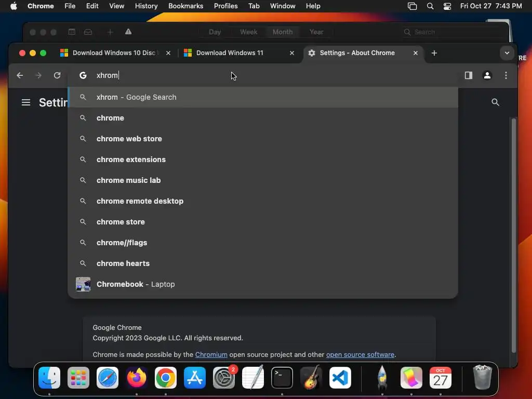Image resolution: width=532 pixels, height=399 pixels.
Task: Open the Window menu
Action: pyautogui.click(x=283, y=6)
